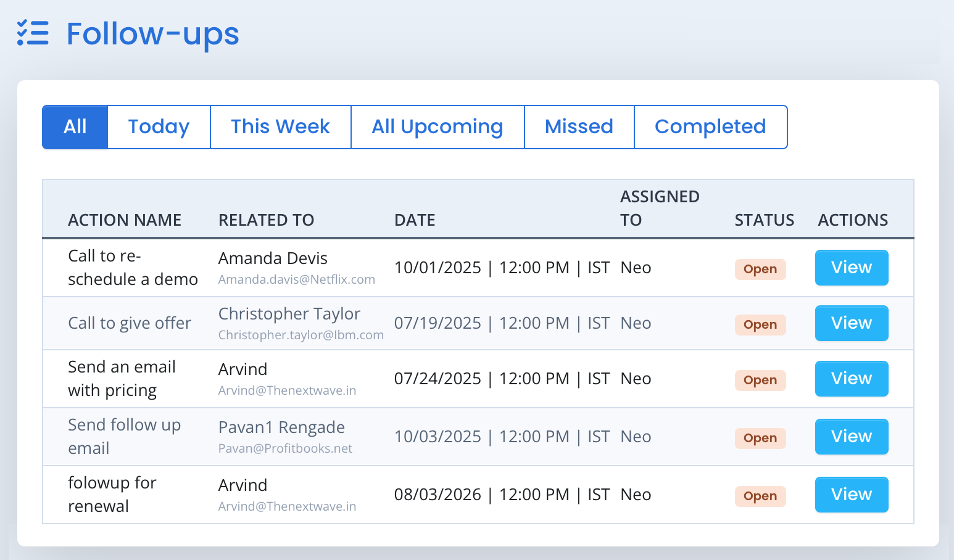
Task: Open the This Week tab
Action: click(280, 127)
